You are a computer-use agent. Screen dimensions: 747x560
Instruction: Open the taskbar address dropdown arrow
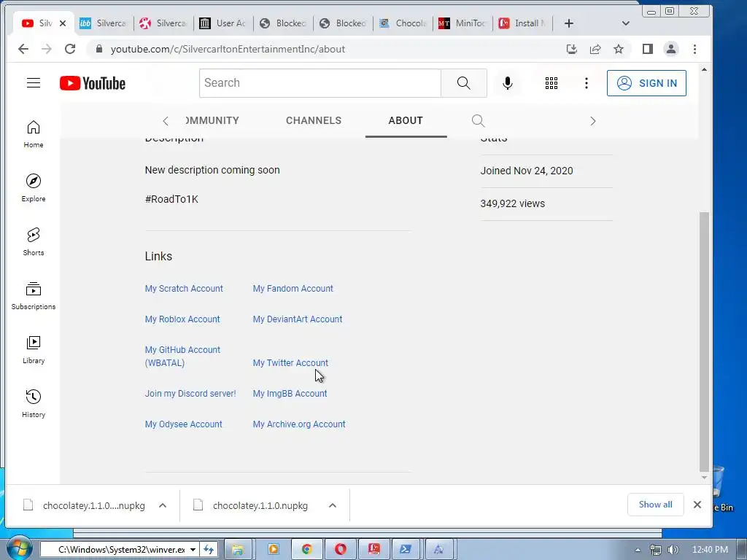193,550
